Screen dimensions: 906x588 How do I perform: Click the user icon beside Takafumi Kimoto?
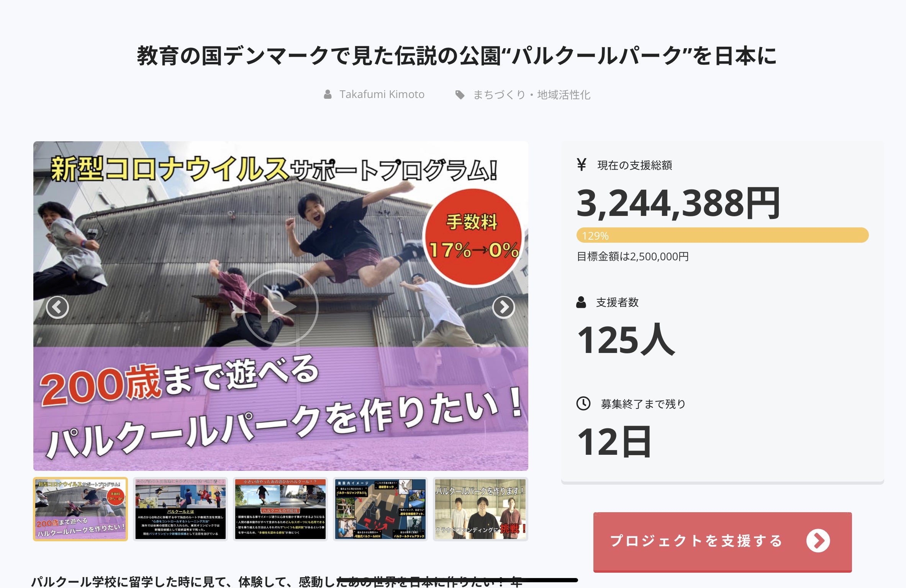[328, 94]
